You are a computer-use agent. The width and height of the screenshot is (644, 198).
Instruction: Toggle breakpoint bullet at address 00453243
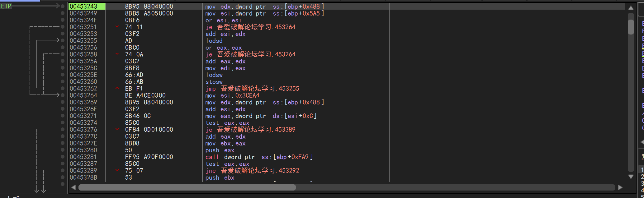63,6
